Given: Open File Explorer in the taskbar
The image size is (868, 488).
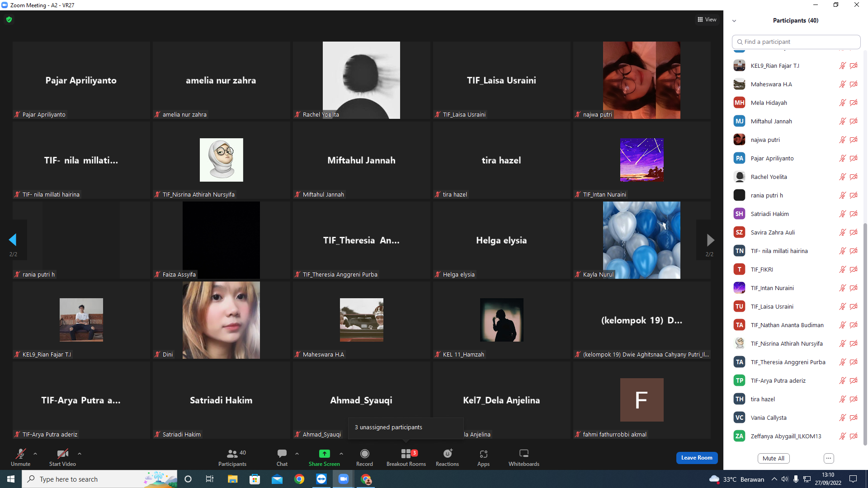Looking at the screenshot, I should (232, 479).
